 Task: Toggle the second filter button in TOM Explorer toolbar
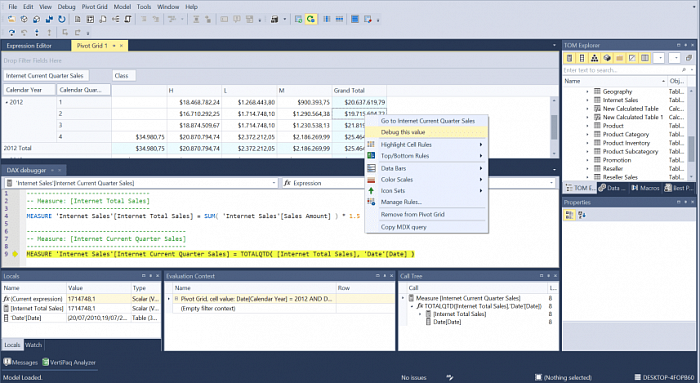pyautogui.click(x=582, y=58)
